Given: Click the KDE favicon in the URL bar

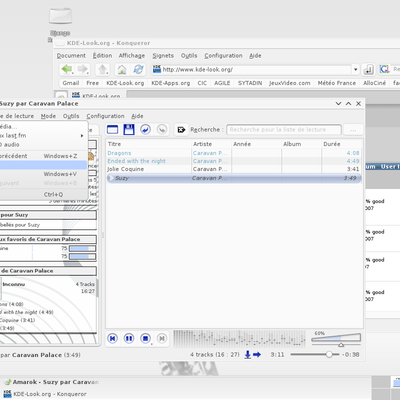Looking at the screenshot, I should tap(157, 69).
